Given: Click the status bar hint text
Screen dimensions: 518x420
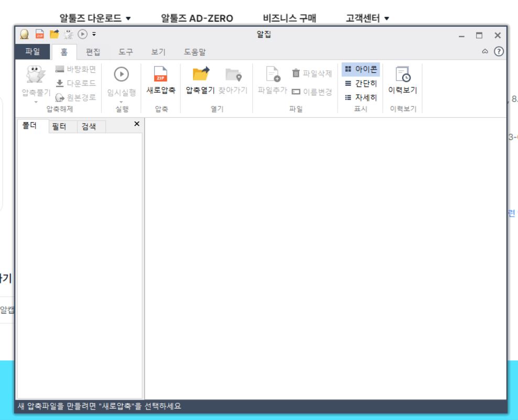Looking at the screenshot, I should pos(100,406).
